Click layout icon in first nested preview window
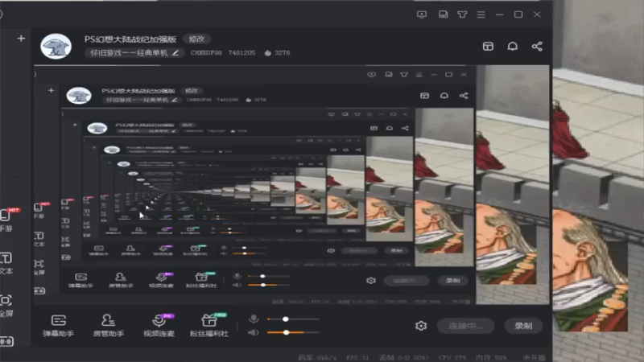644x362 pixels. 425,96
